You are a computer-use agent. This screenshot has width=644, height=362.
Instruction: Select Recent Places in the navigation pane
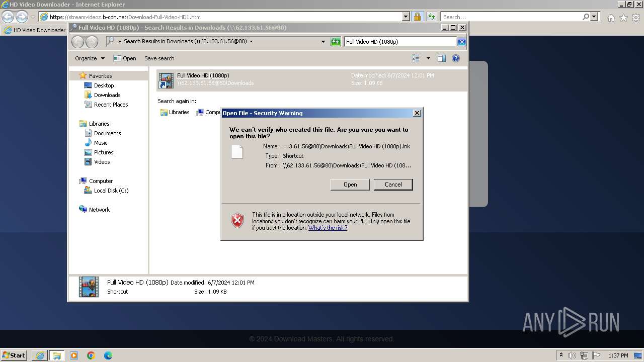point(111,105)
